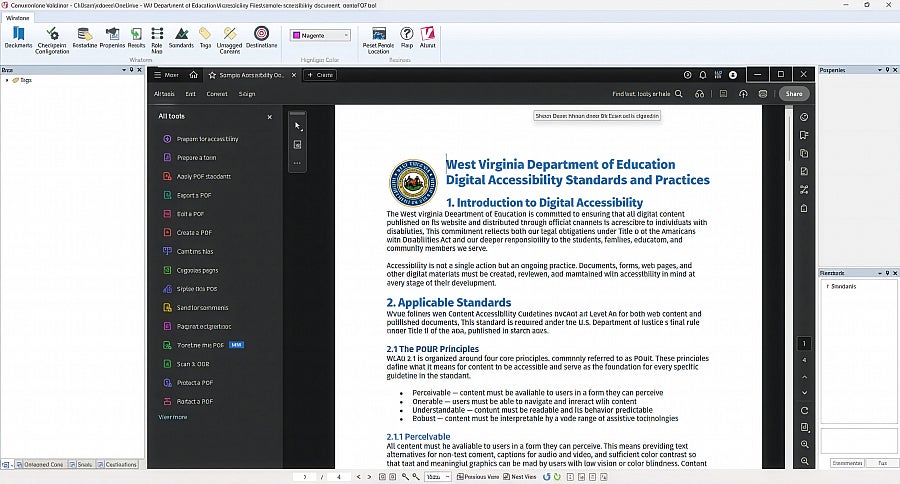900x484 pixels.
Task: Click the blue rotate counterclockwise icon
Action: pyautogui.click(x=546, y=477)
